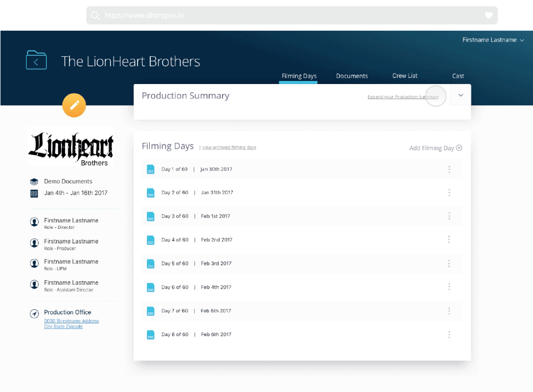Open three-dot menu for Day 3 of 60
This screenshot has width=533, height=392.
pyautogui.click(x=449, y=216)
